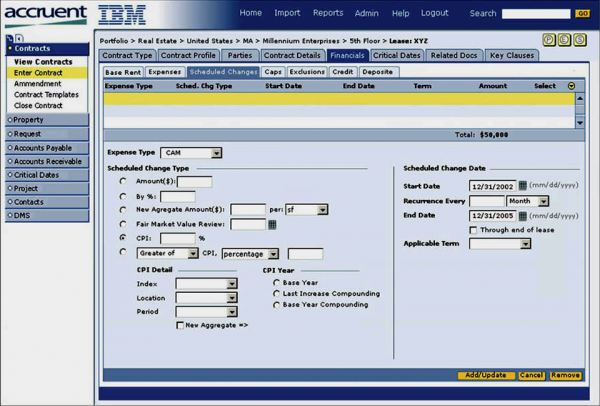Image resolution: width=600 pixels, height=406 pixels.
Task: Click the Select column arrow icon
Action: point(571,86)
